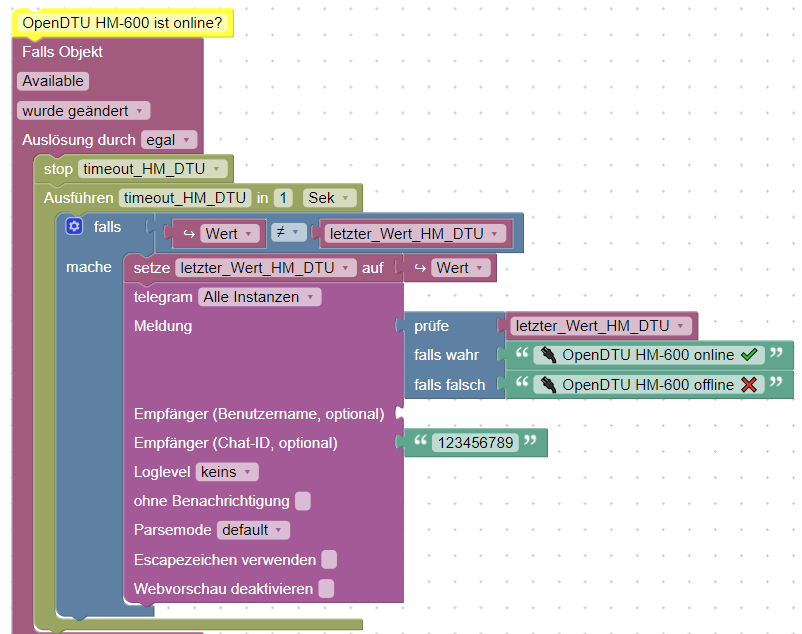Image resolution: width=802 pixels, height=634 pixels.
Task: Open letzter_Wert_HM_DTU dropdown in the comparison
Action: (x=414, y=234)
